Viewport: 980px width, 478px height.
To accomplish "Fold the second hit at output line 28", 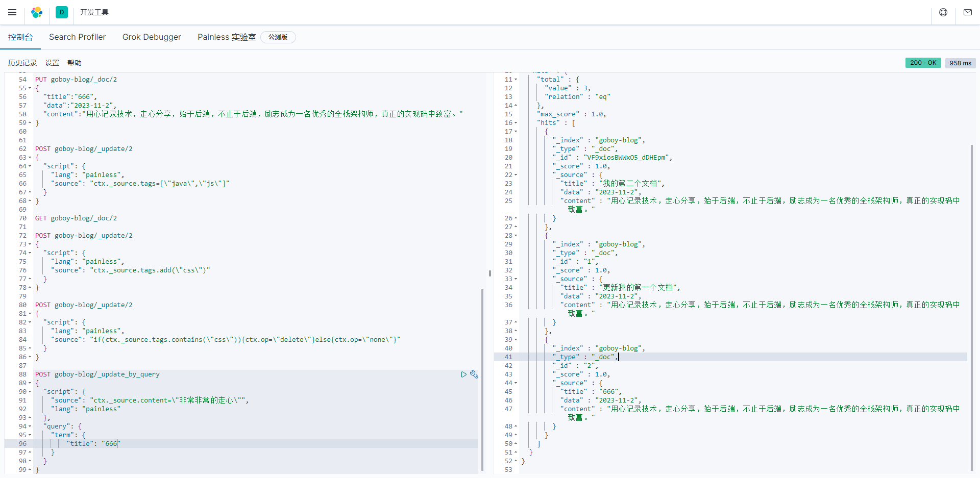I will click(516, 236).
